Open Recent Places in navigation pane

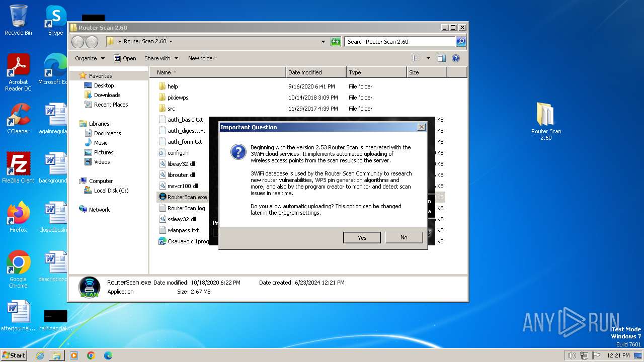(x=111, y=105)
